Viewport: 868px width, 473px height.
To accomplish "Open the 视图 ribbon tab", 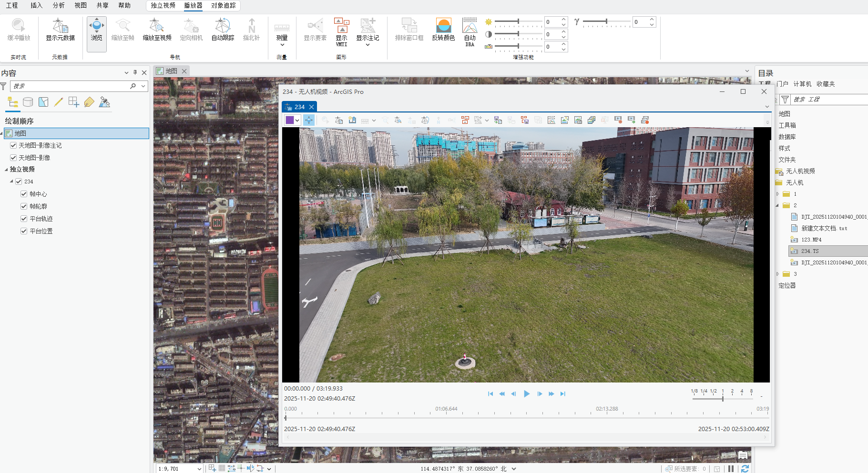I will pos(81,5).
